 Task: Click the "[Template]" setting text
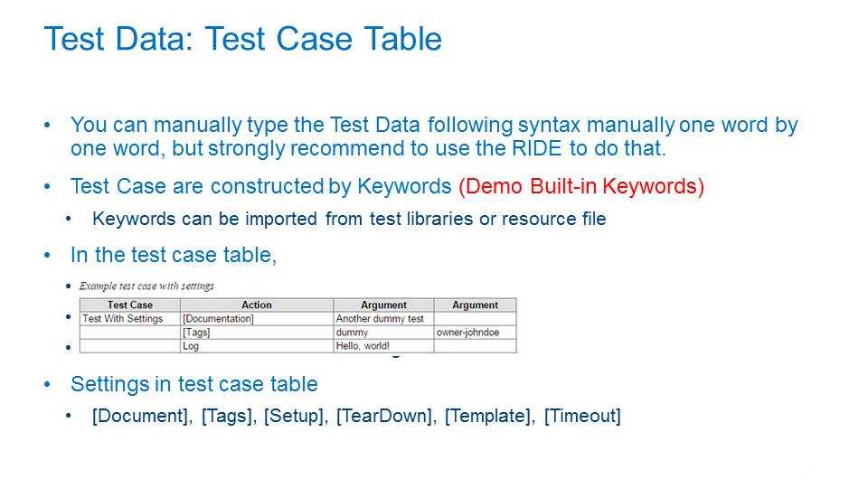[489, 417]
